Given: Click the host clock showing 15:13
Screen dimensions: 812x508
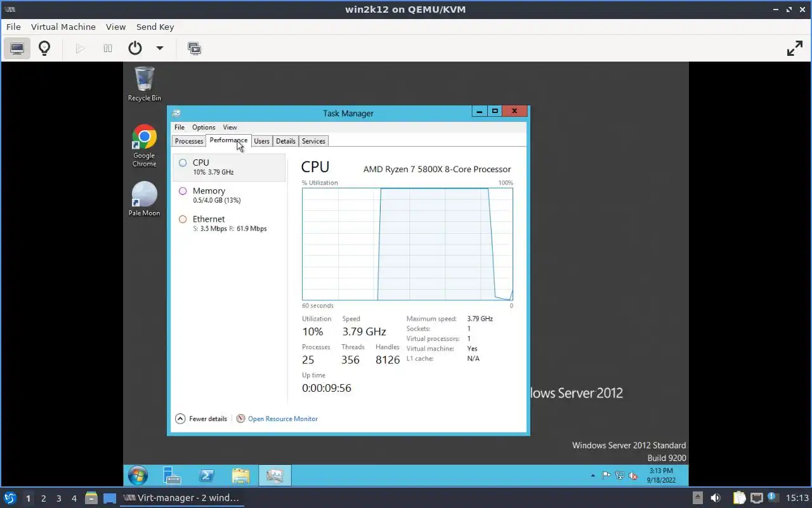Looking at the screenshot, I should [797, 498].
